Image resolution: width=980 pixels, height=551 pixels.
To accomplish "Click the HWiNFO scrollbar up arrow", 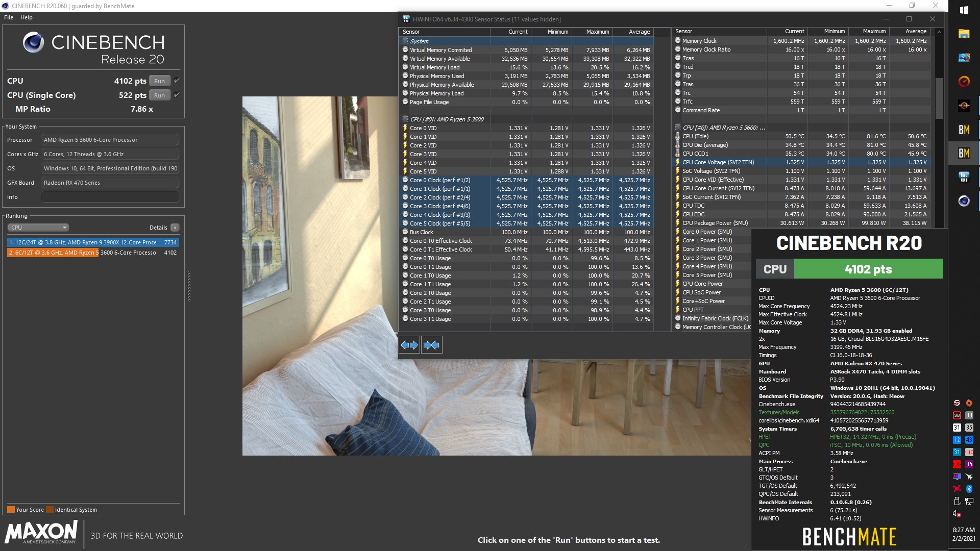I will [939, 32].
